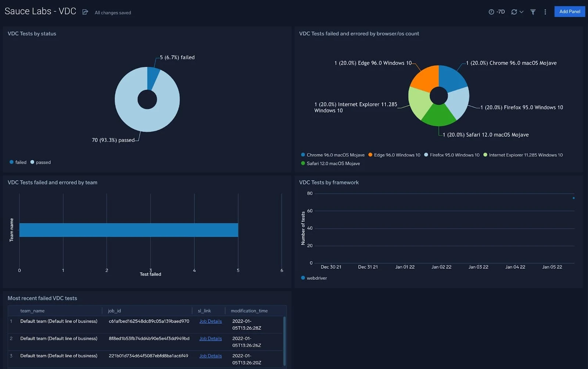This screenshot has width=588, height=369.
Task: Open the dashboard filter panel
Action: pyautogui.click(x=533, y=11)
